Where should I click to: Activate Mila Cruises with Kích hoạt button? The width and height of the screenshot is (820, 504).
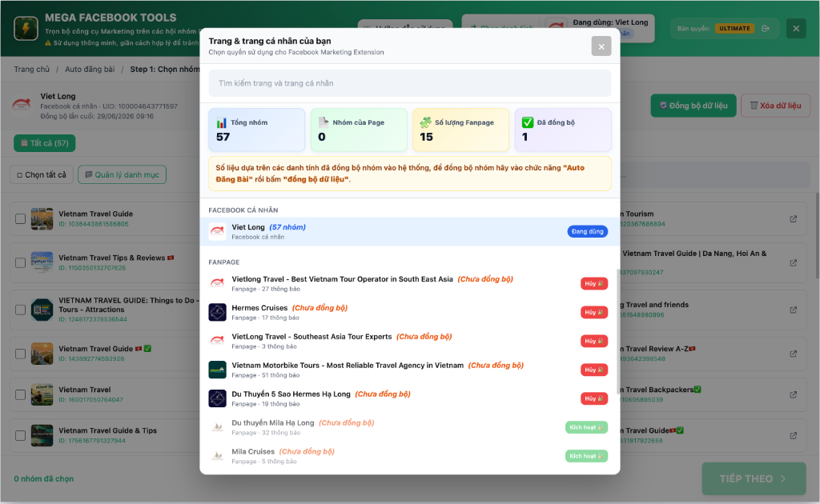(x=586, y=456)
